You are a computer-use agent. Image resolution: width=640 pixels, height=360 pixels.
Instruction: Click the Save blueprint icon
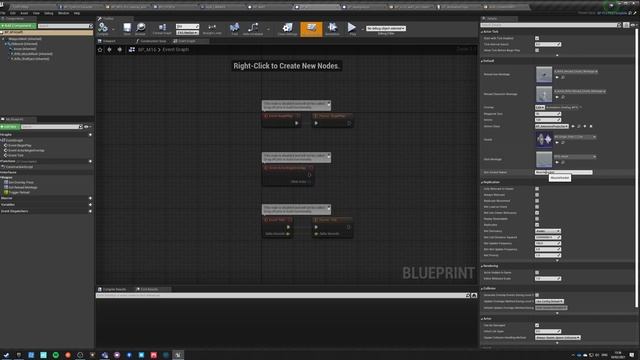tap(127, 28)
